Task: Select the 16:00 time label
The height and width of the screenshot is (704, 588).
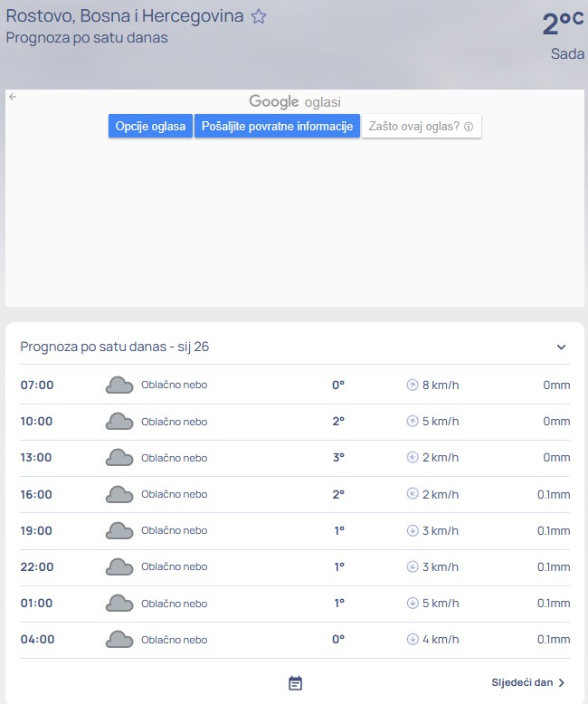Action: click(x=36, y=494)
